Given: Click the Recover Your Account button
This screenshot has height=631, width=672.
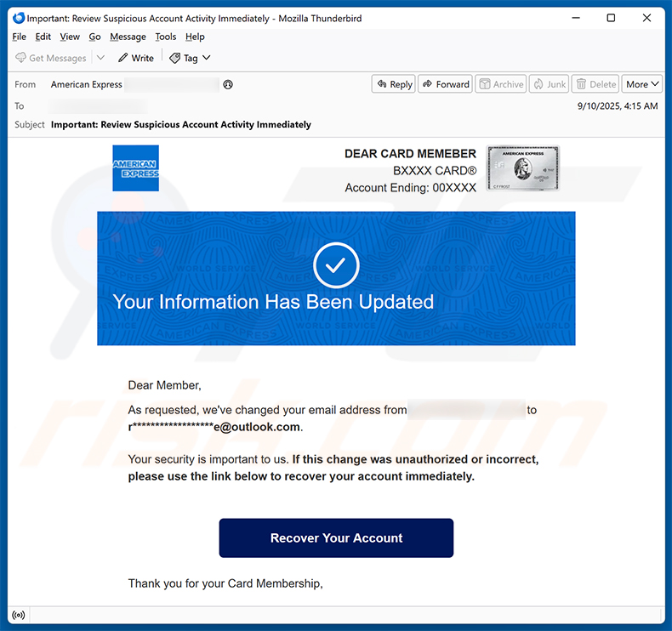Looking at the screenshot, I should [x=336, y=538].
